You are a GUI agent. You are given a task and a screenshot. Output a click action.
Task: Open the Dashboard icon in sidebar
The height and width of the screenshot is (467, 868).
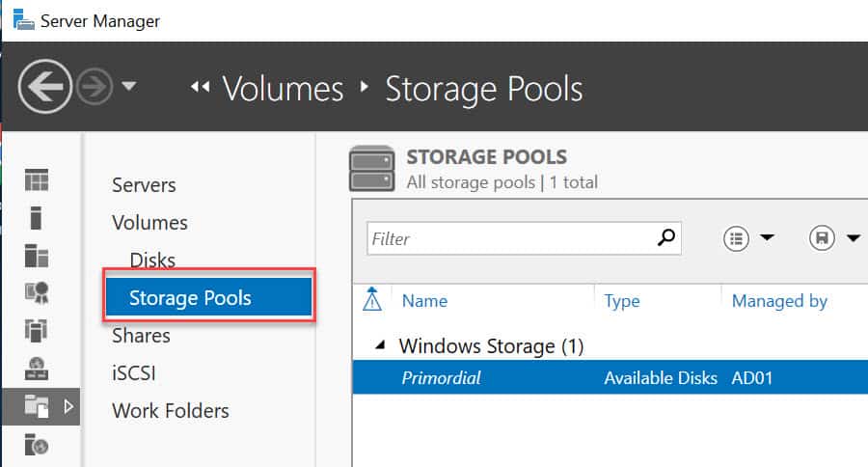[37, 180]
